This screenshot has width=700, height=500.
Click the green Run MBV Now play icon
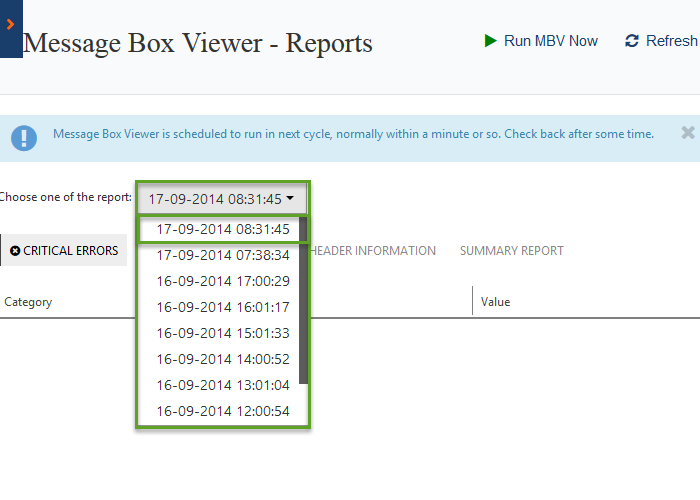coord(490,41)
